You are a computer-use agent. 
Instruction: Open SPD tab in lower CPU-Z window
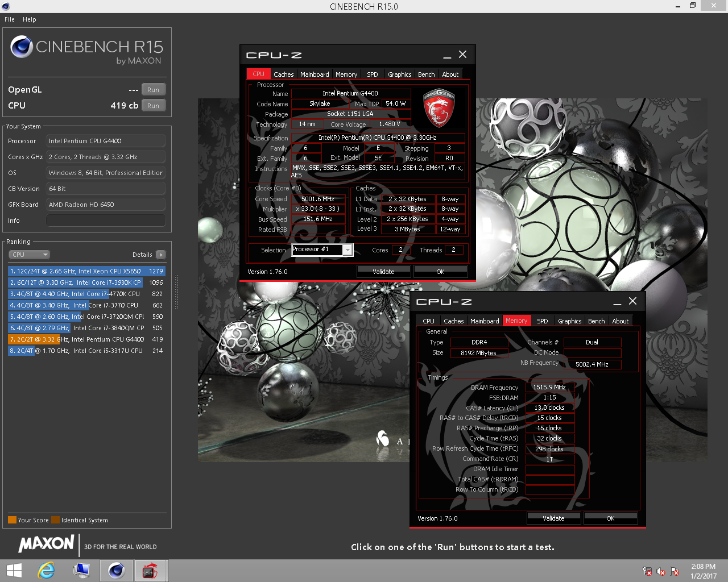tap(543, 321)
